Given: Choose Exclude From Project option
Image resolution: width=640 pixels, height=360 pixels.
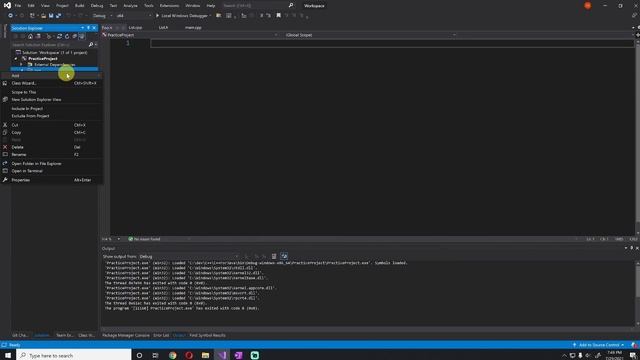Looking at the screenshot, I should [x=51, y=116].
